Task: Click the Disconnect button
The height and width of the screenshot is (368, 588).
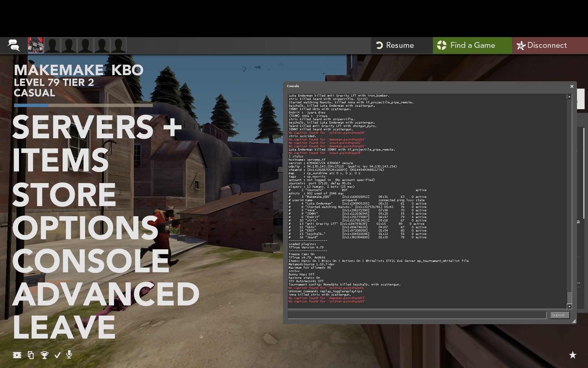Action: [x=550, y=45]
